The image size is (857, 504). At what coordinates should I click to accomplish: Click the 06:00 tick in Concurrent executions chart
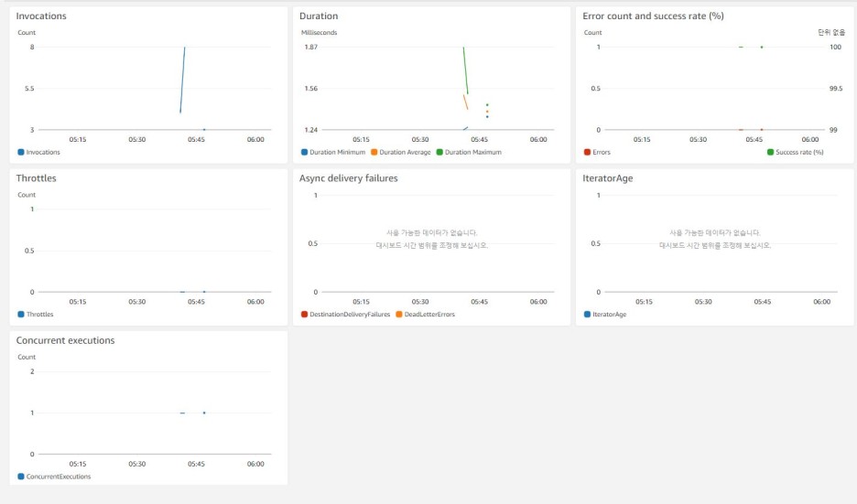click(255, 464)
